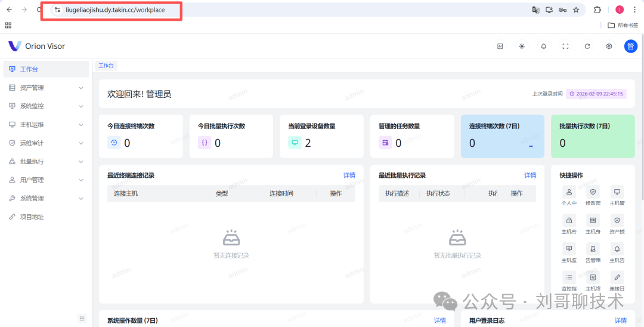Click the 连接终端次数 (7日) blue card
Image resolution: width=644 pixels, height=327 pixels.
click(x=502, y=137)
